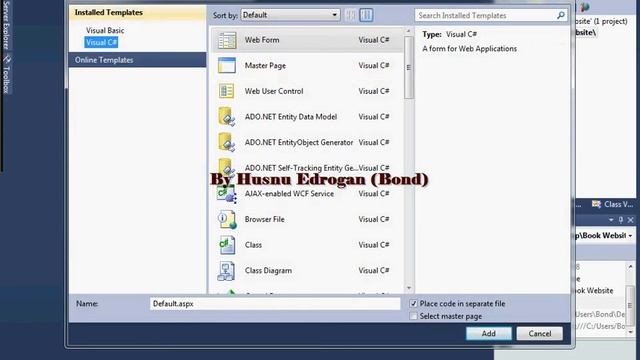This screenshot has width=640, height=360.
Task: Select ADO.NET Entity Data Model text
Action: [x=291, y=117]
